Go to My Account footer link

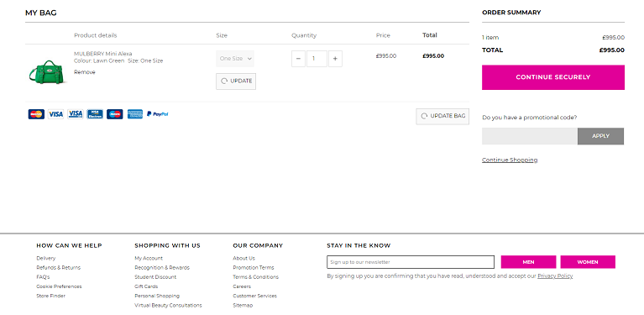pos(149,259)
